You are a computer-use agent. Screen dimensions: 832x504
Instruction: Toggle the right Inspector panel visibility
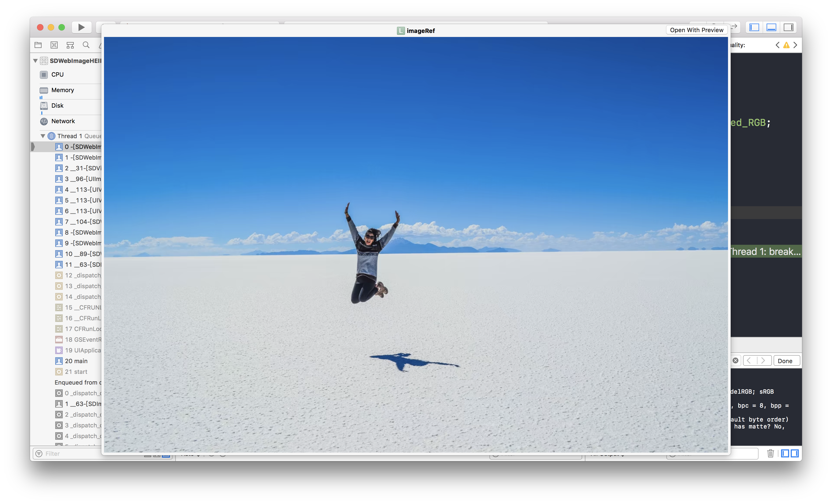(788, 27)
